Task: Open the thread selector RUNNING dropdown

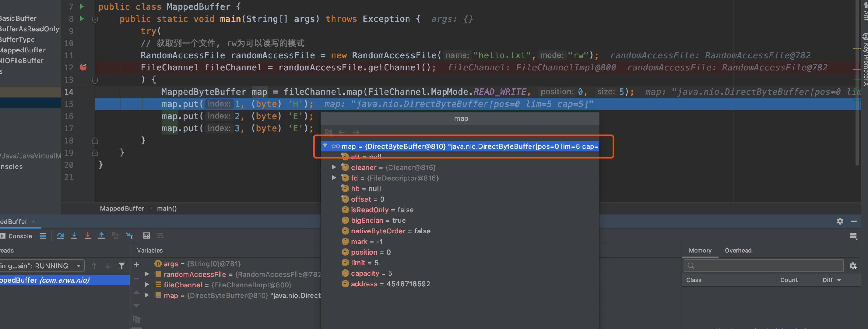Action: [x=42, y=266]
